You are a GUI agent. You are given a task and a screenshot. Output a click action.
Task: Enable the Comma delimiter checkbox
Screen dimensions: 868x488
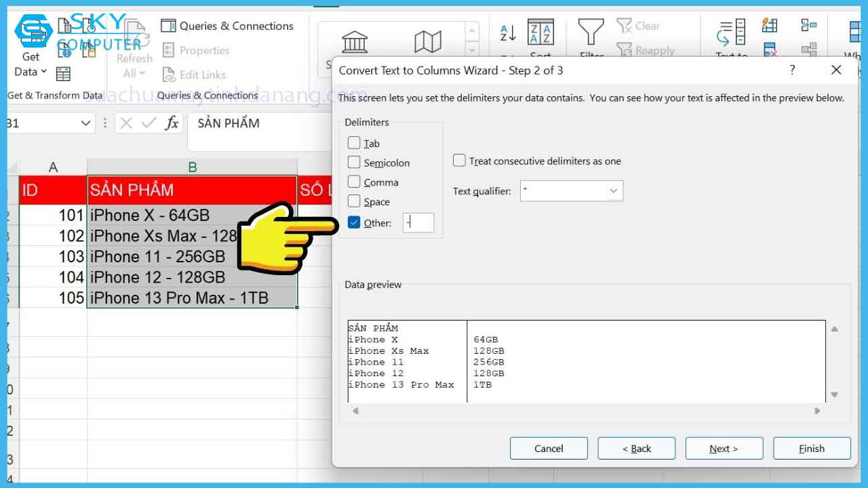[354, 182]
